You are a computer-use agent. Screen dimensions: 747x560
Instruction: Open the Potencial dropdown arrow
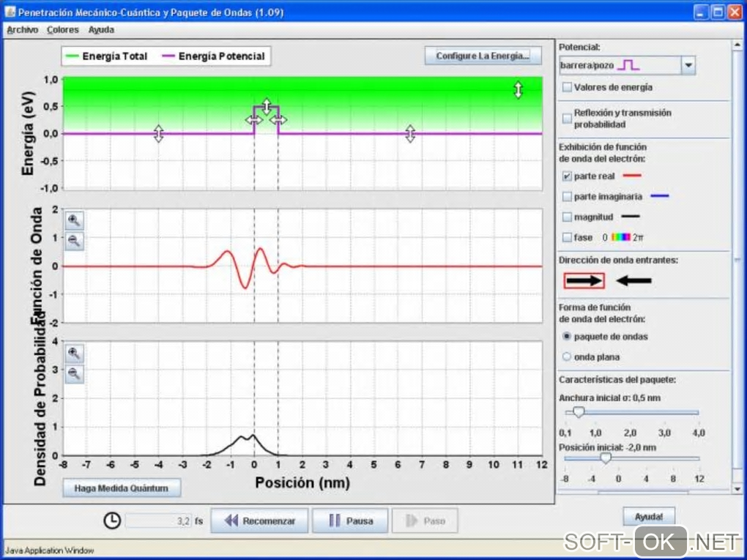click(688, 65)
